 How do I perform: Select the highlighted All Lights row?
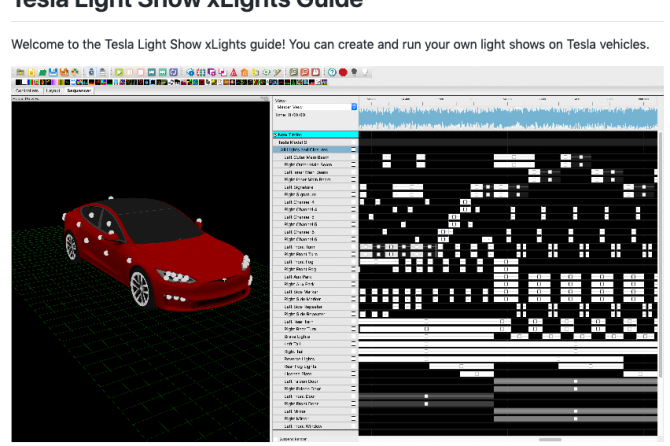click(x=315, y=150)
